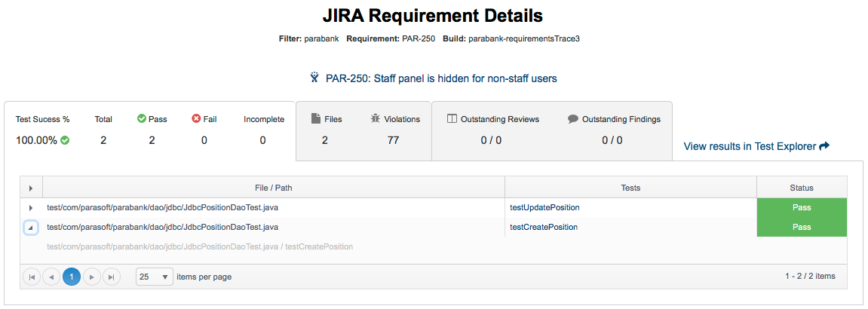Click the red Fail cross icon
Viewport: 868px width, 309px height.
point(196,119)
